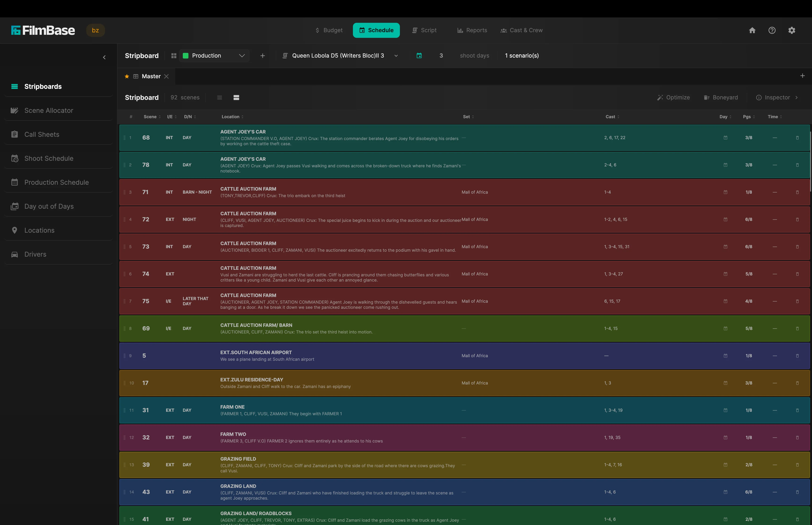Switch to expanded strip view toggle
This screenshot has width=812, height=525.
click(236, 98)
